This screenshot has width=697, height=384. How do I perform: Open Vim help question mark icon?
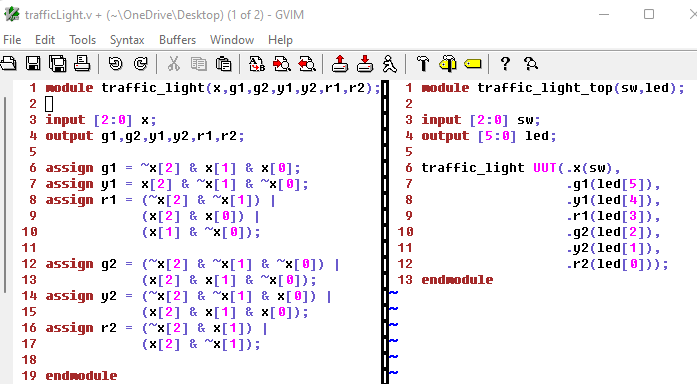pyautogui.click(x=505, y=64)
